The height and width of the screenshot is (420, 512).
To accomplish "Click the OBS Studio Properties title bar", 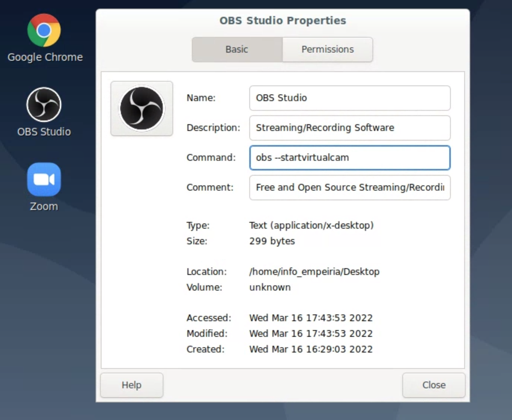I will (x=282, y=21).
